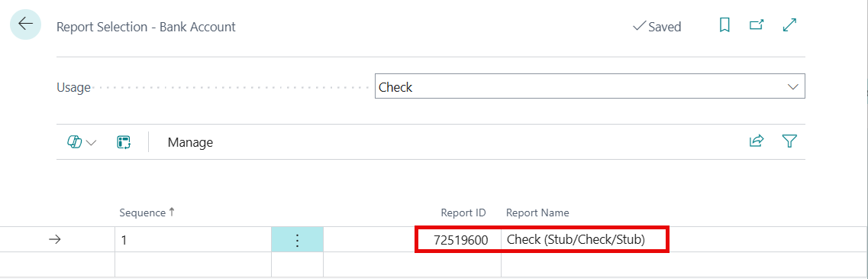Open the filter pane funnel icon
The height and width of the screenshot is (279, 868).
[x=789, y=141]
